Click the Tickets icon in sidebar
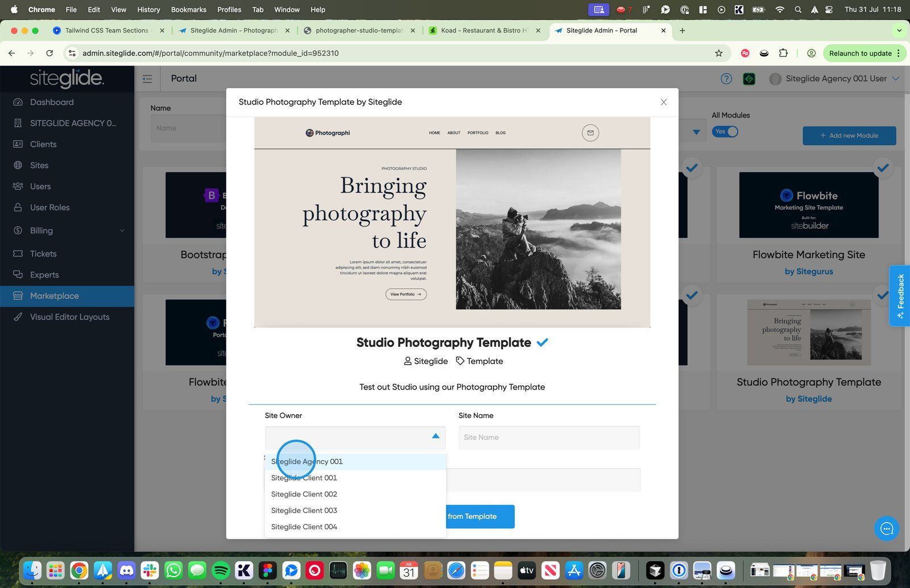The image size is (910, 588). [x=18, y=254]
